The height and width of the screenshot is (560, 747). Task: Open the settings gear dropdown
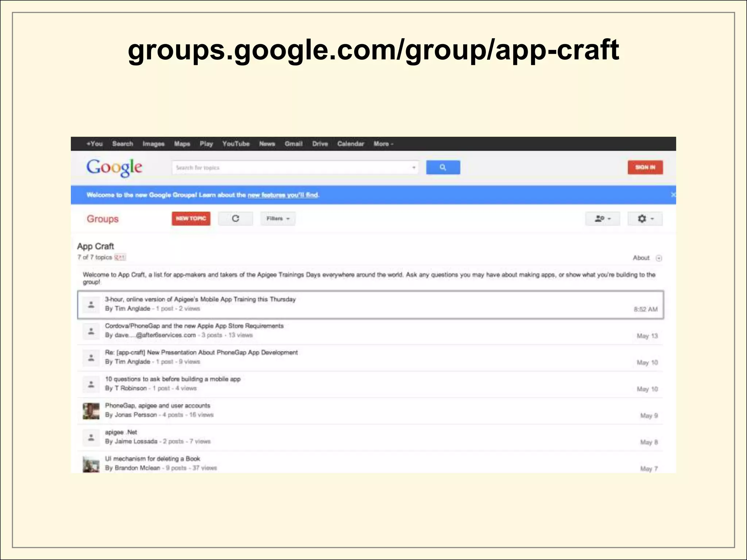[645, 218]
